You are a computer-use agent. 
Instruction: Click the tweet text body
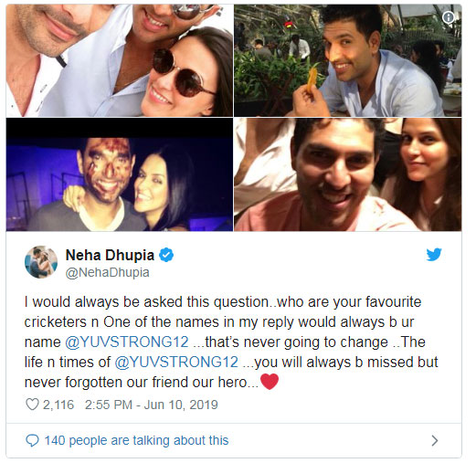231,342
